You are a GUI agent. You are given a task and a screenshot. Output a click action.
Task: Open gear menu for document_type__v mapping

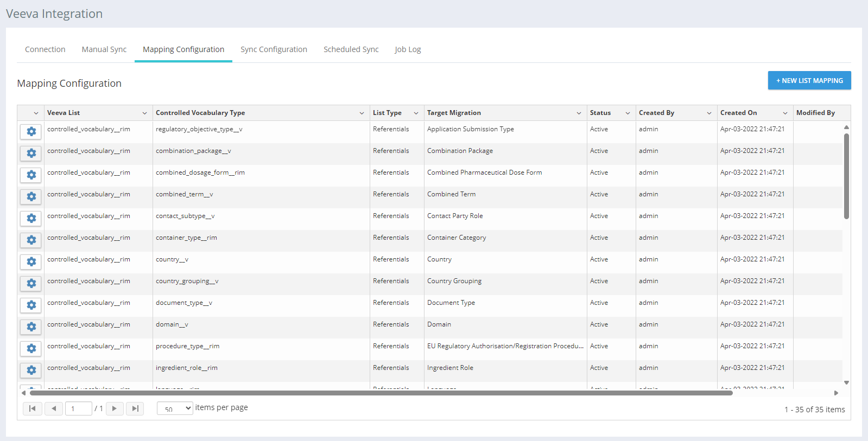coord(31,305)
